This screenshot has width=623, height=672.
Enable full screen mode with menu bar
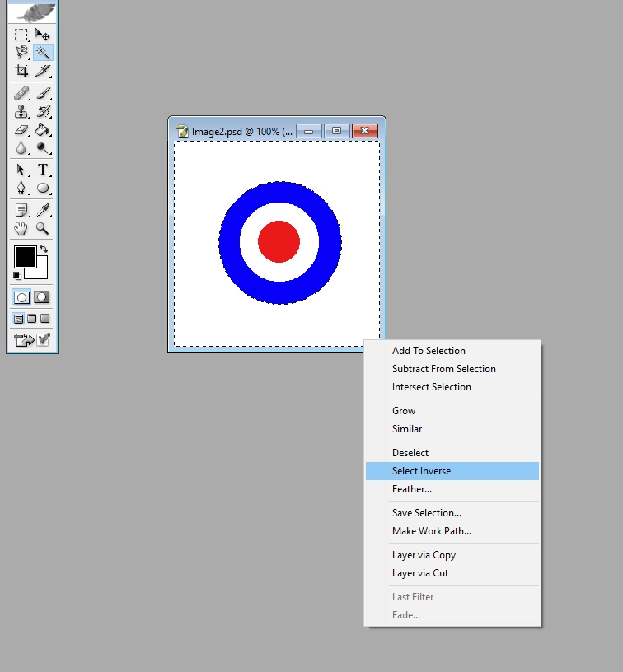coord(32,319)
